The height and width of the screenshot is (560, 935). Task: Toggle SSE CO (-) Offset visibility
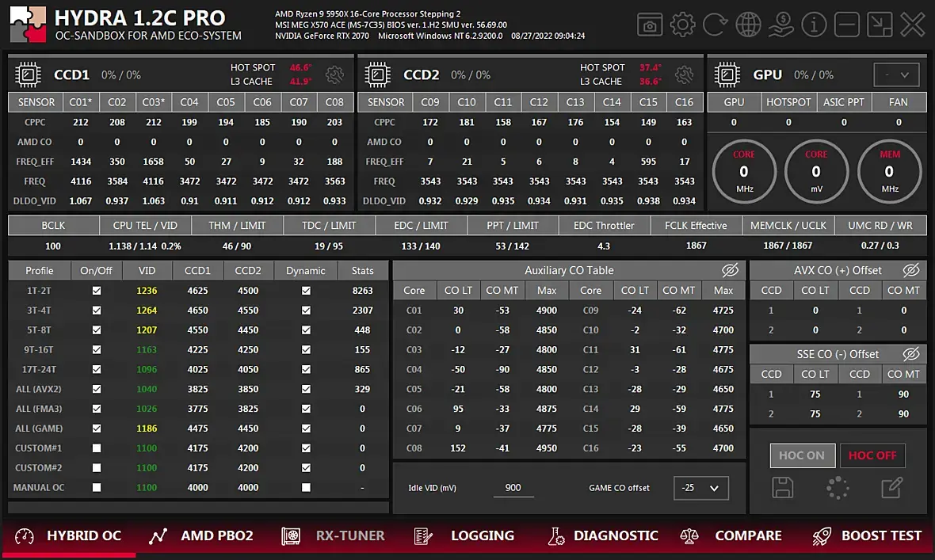click(x=911, y=354)
